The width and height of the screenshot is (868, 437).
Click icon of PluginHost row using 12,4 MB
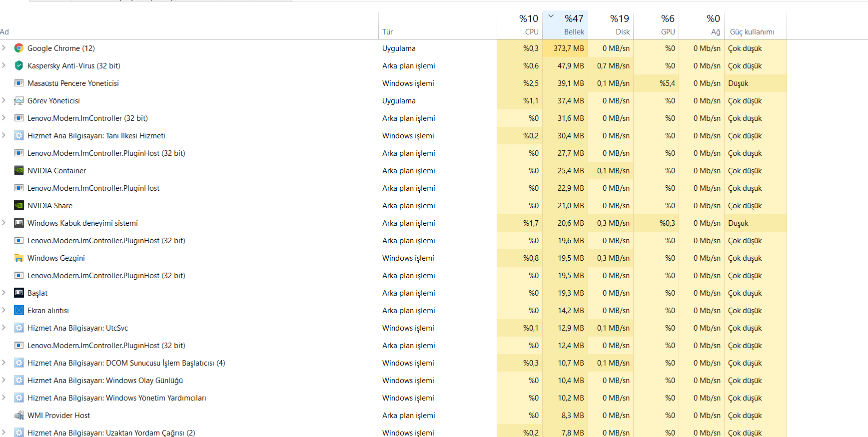point(19,346)
